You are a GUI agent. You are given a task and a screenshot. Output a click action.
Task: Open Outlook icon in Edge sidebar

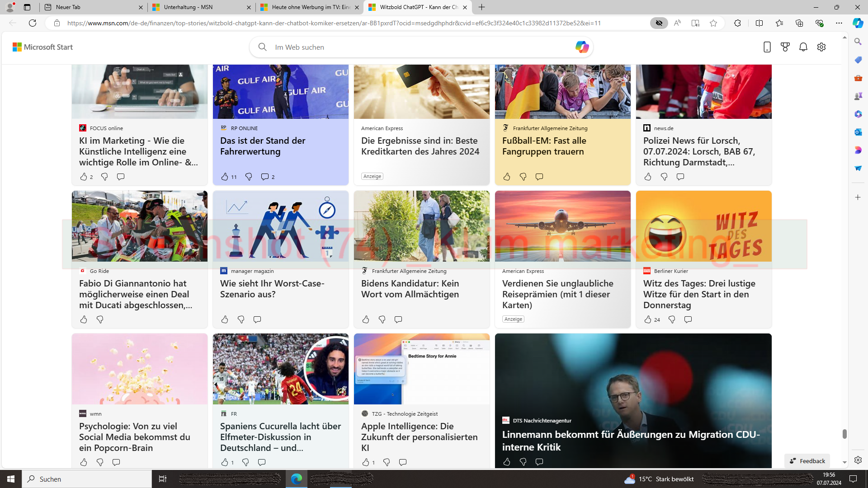point(858,132)
